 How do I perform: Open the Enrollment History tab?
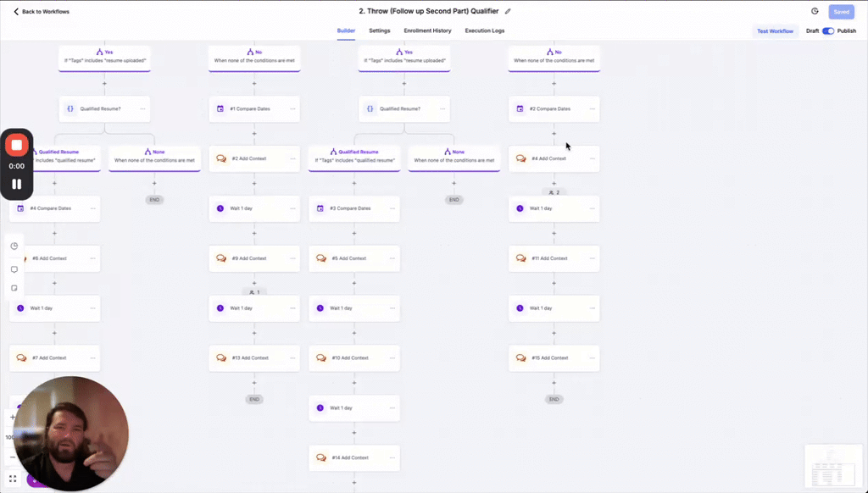click(427, 30)
